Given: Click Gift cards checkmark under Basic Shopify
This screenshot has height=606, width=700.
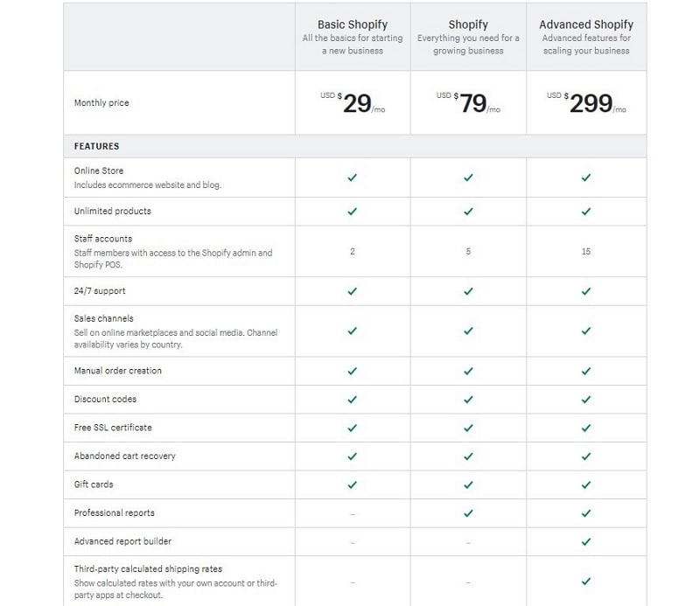Looking at the screenshot, I should pos(353,484).
